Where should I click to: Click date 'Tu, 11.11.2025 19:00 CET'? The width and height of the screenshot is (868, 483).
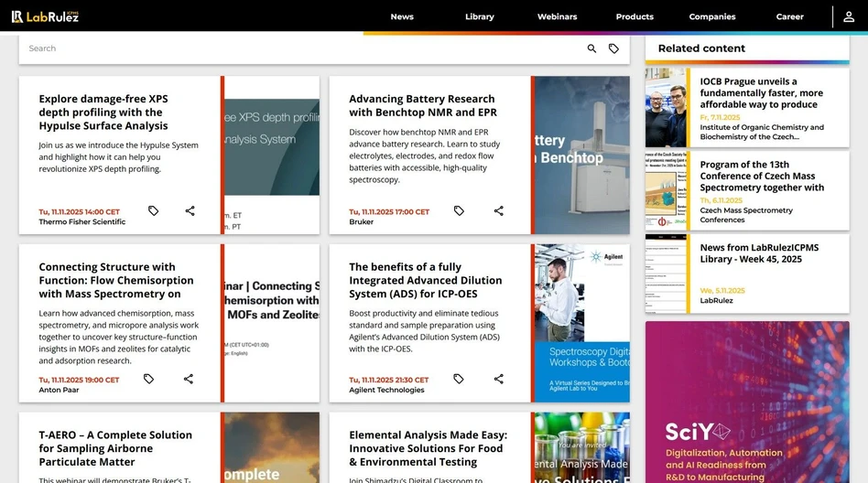[79, 381]
